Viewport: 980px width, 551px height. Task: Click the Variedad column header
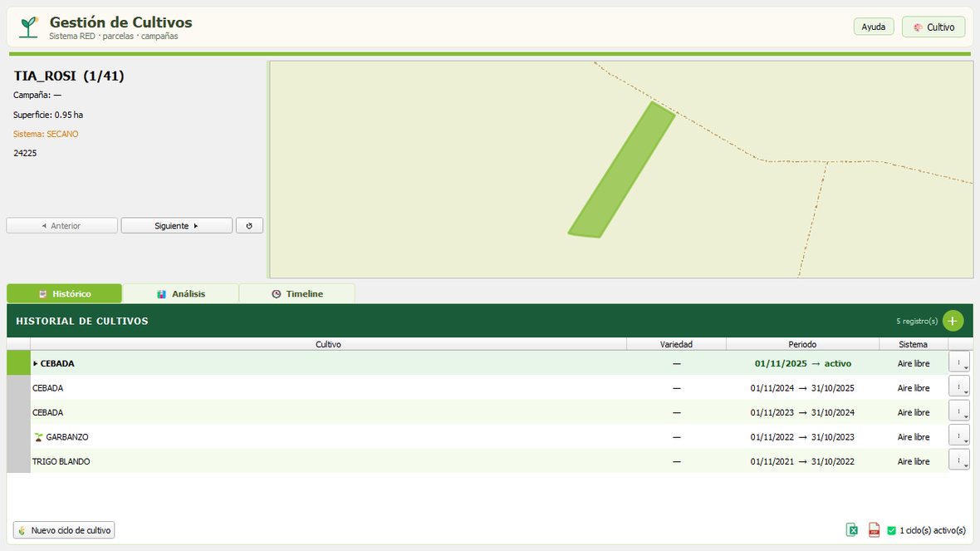(676, 344)
